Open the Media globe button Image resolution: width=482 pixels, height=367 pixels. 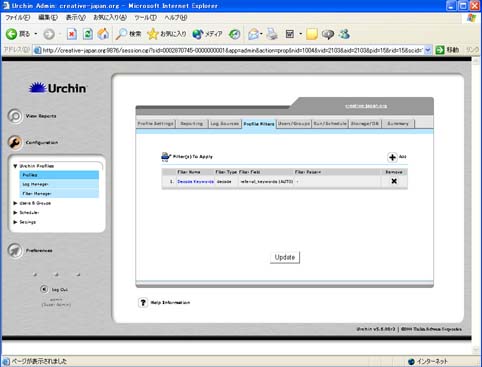click(x=198, y=34)
